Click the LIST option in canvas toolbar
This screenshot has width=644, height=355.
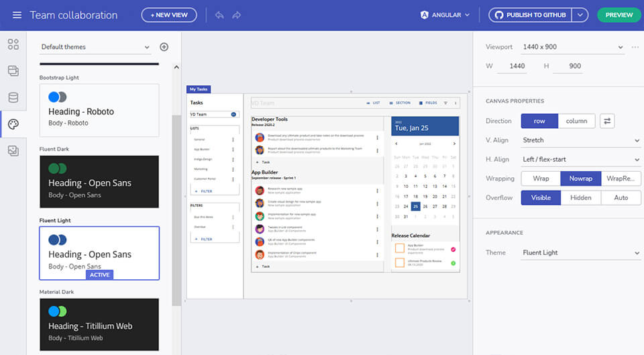(x=374, y=103)
